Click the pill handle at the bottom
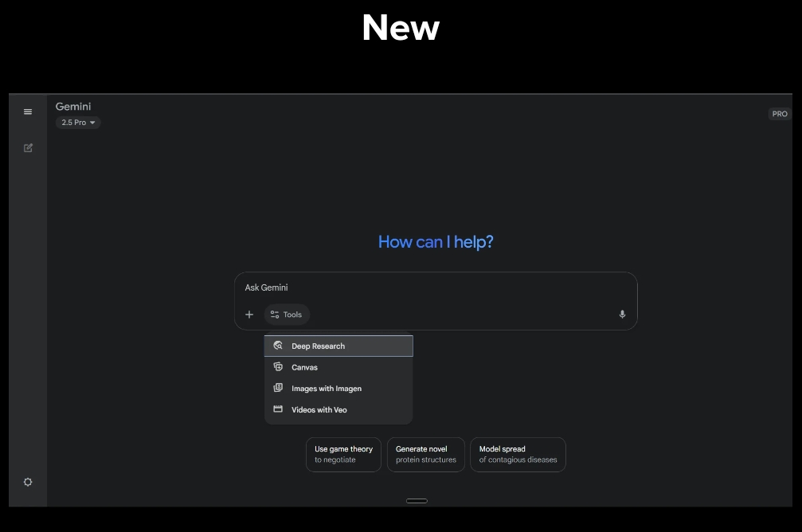This screenshot has height=532, width=802. [x=417, y=501]
